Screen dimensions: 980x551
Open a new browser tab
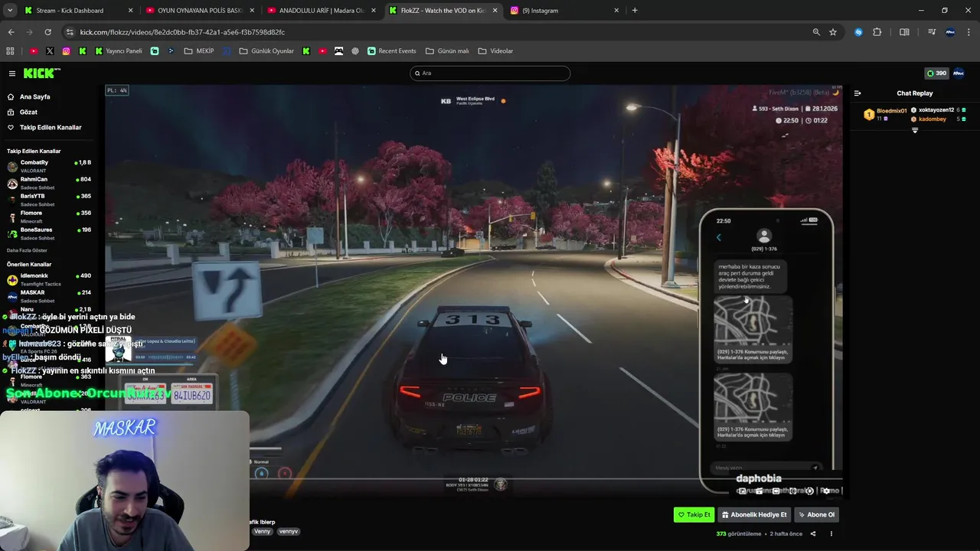[x=635, y=11]
